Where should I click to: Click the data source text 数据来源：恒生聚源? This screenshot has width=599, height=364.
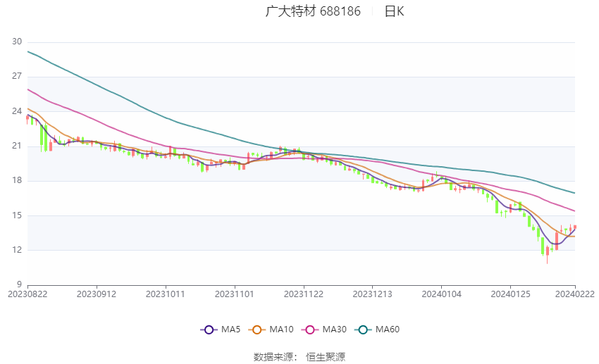(x=299, y=357)
